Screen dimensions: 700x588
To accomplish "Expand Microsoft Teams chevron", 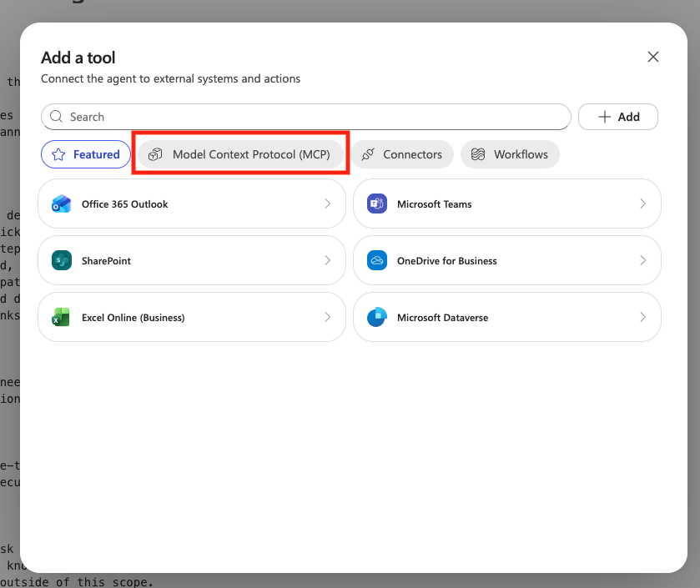I will [x=643, y=204].
